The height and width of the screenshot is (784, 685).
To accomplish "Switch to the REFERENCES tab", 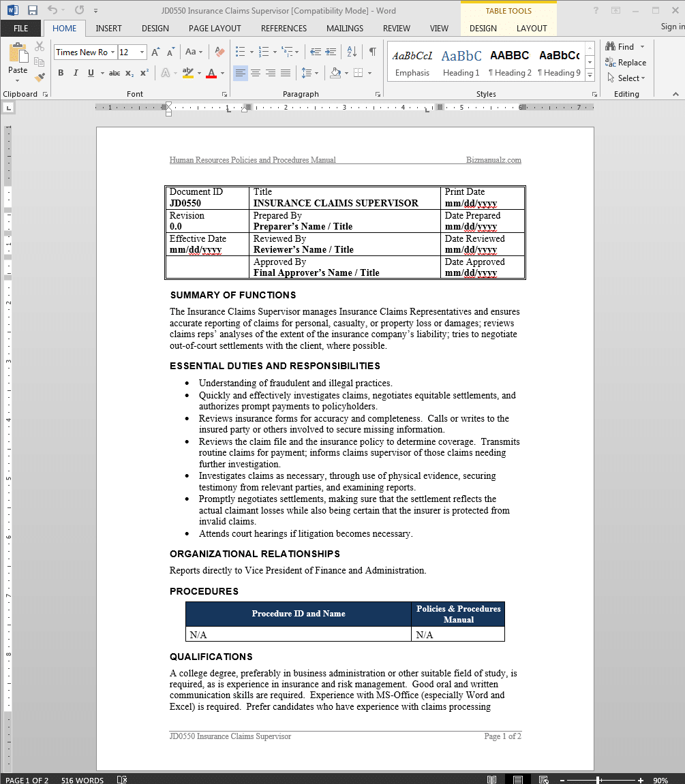I will click(284, 29).
